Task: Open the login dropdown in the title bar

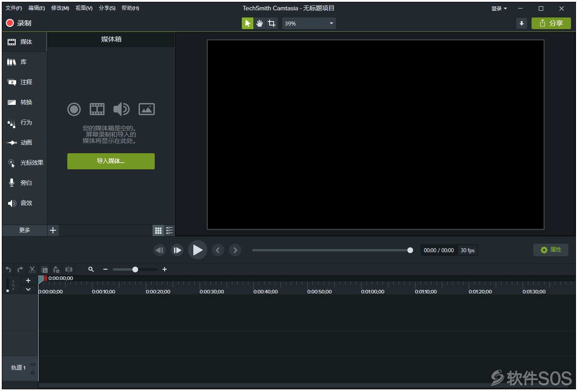Action: click(x=499, y=9)
